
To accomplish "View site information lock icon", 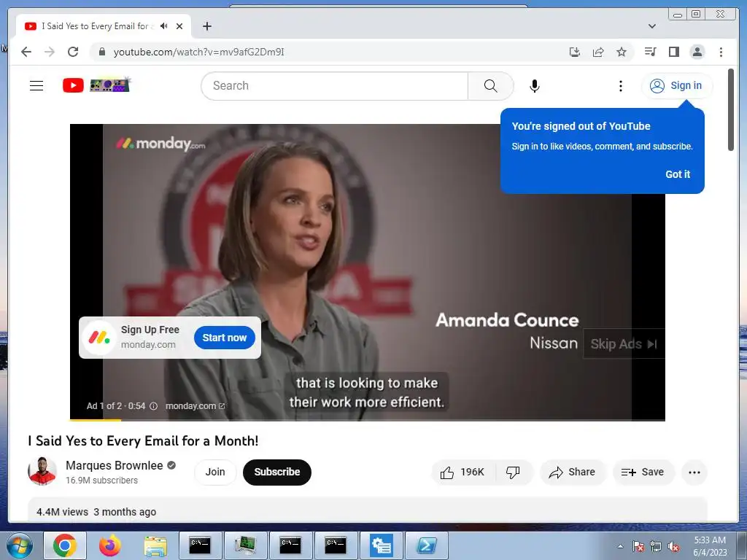I will click(101, 52).
